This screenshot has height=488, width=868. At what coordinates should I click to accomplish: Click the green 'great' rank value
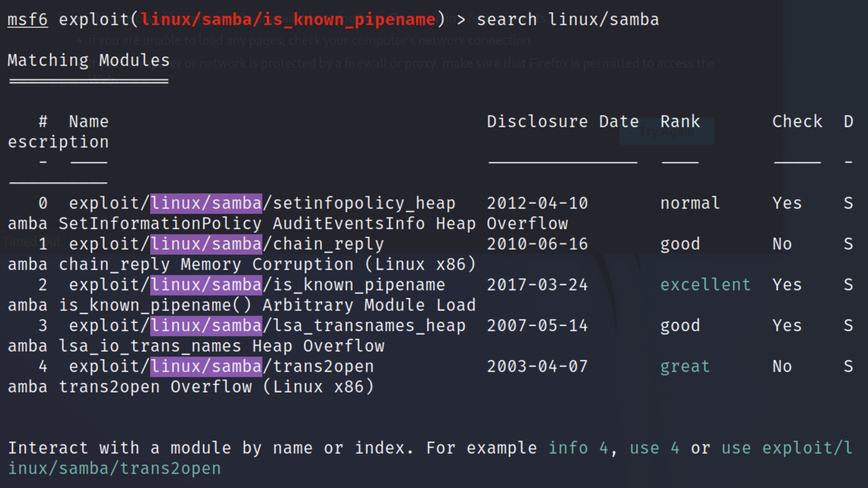(685, 366)
